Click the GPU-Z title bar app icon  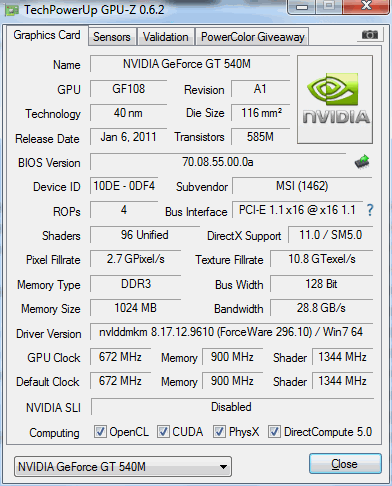click(x=12, y=10)
